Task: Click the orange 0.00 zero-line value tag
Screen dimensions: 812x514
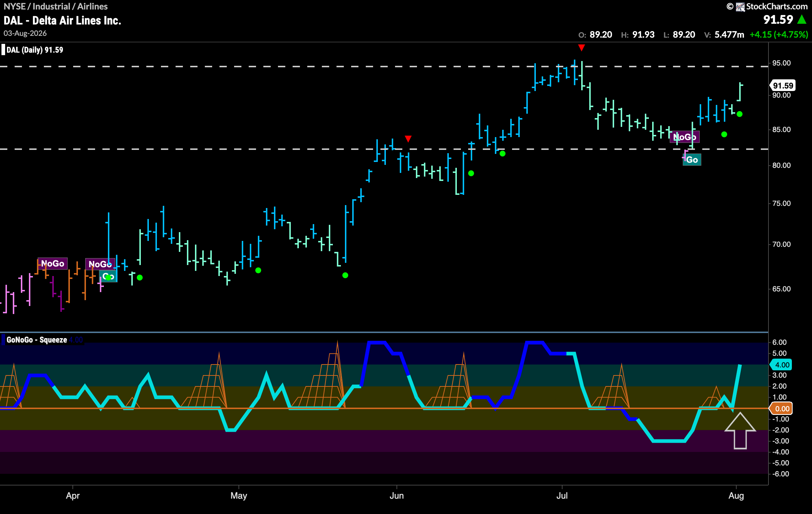Action: [x=782, y=409]
